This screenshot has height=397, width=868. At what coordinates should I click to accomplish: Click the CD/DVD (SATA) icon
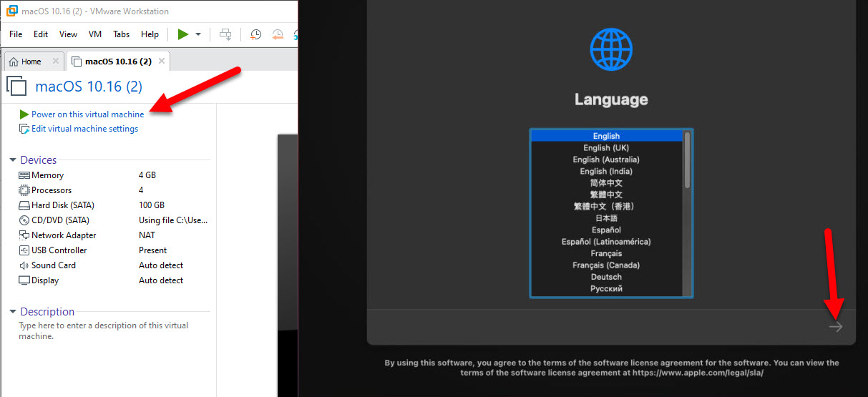(24, 220)
